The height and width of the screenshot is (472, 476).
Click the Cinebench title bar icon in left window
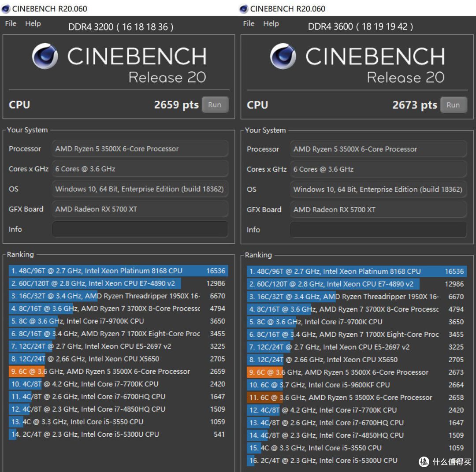(x=6, y=8)
